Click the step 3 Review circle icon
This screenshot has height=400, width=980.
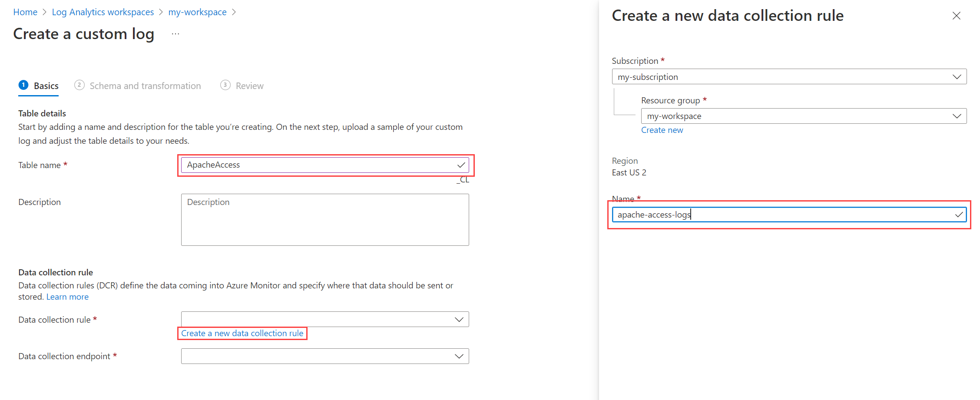(x=225, y=85)
